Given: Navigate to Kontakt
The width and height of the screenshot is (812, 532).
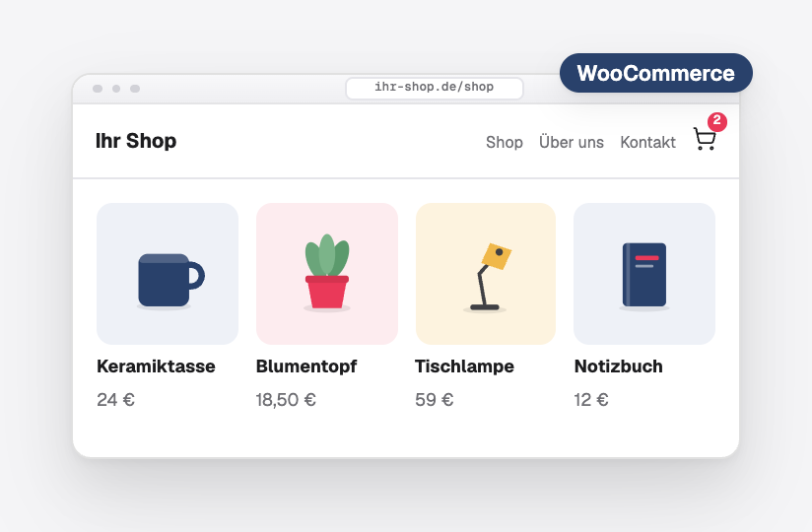Looking at the screenshot, I should 647,142.
